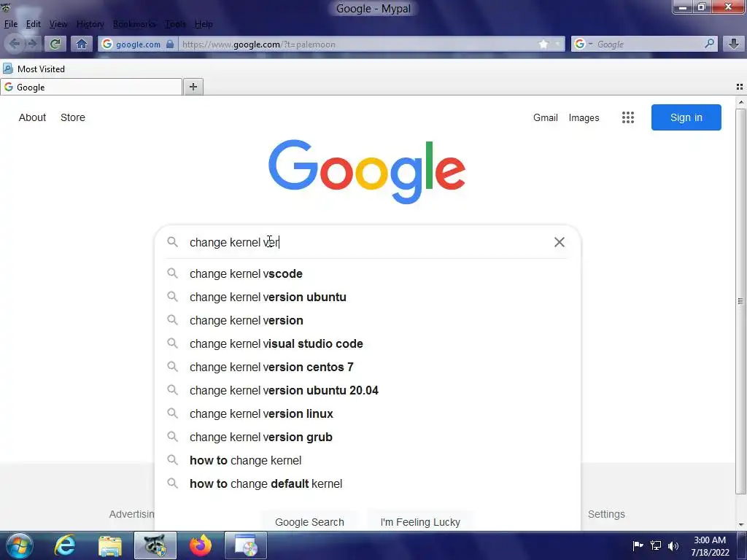Open the Settings footer link

[606, 514]
